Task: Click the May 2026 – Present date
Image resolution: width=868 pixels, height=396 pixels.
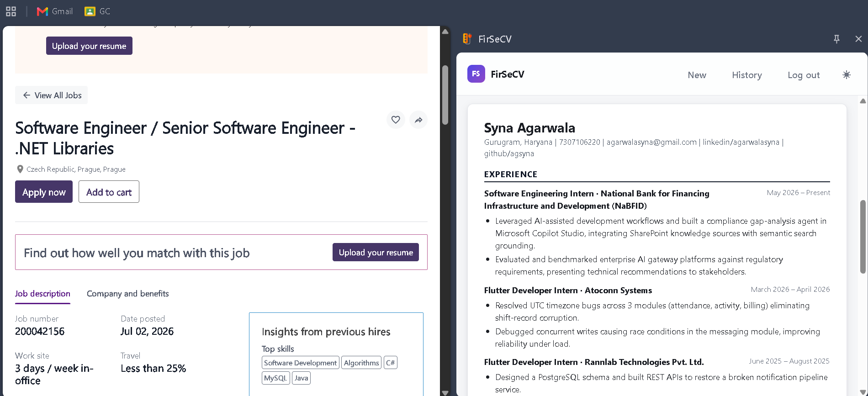Action: [799, 193]
